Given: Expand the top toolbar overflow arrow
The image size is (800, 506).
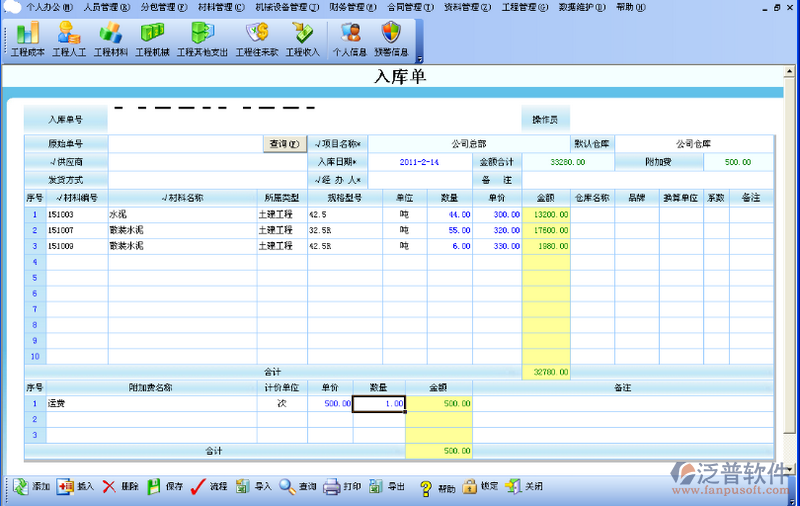Looking at the screenshot, I should pyautogui.click(x=419, y=59).
